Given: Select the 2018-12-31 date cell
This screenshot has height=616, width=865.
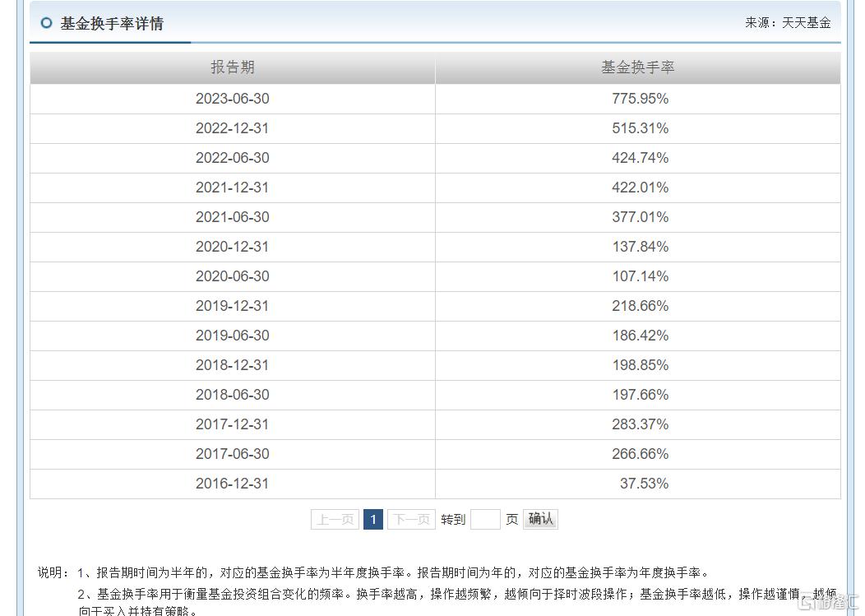Looking at the screenshot, I should [x=232, y=365].
